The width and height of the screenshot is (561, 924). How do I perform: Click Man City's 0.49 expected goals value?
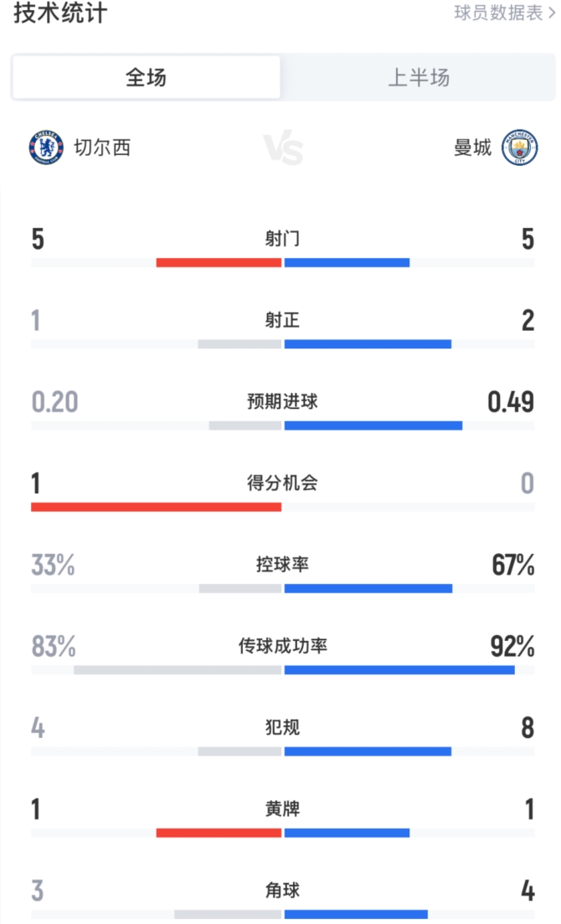click(511, 403)
